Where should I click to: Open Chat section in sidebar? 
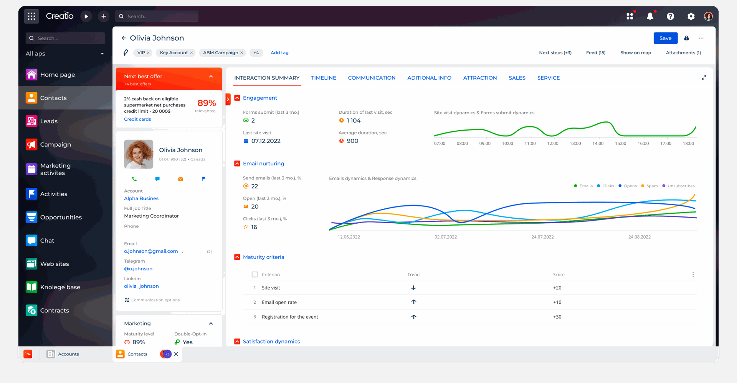tap(65, 241)
